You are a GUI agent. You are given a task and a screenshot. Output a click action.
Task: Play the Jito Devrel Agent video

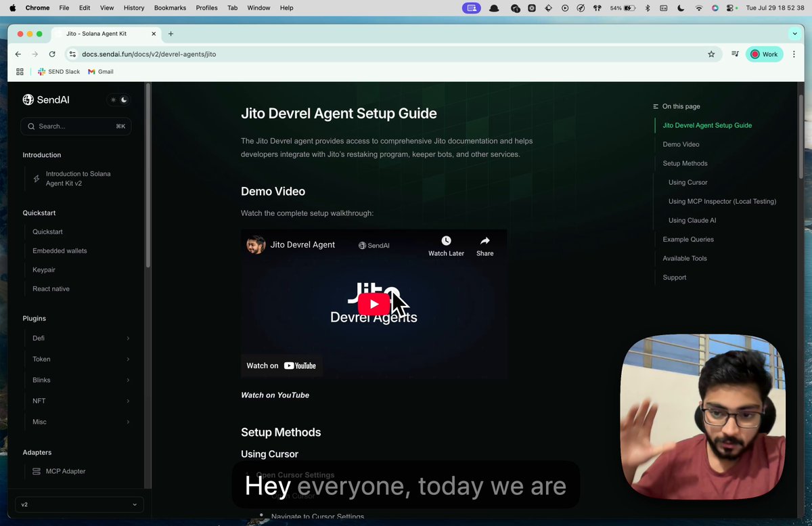(x=374, y=304)
